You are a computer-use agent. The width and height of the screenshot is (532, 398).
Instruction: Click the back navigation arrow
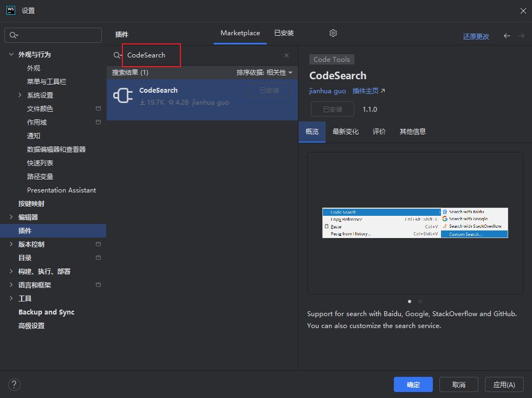click(x=507, y=36)
